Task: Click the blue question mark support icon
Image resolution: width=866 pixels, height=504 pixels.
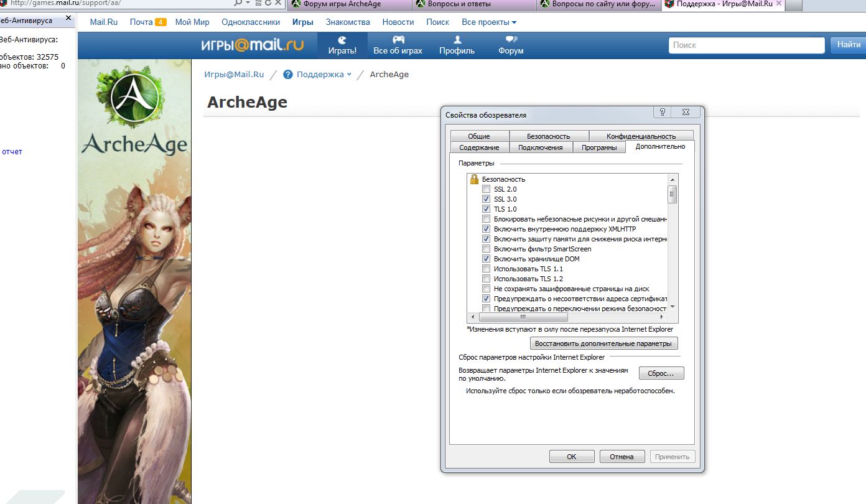Action: [288, 74]
